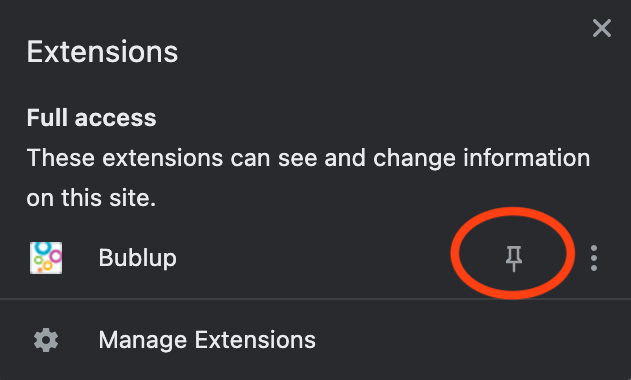Click the Full access heading

pyautogui.click(x=91, y=118)
